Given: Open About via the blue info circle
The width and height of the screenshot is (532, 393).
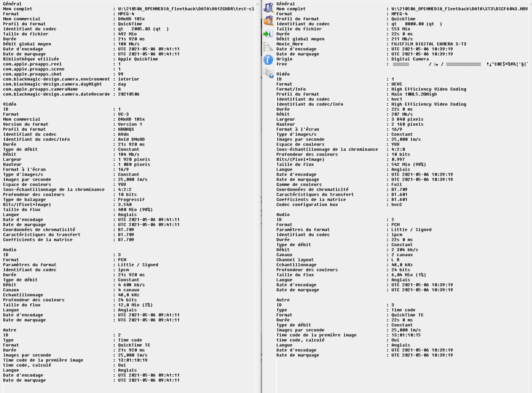Looking at the screenshot, I should (268, 60).
